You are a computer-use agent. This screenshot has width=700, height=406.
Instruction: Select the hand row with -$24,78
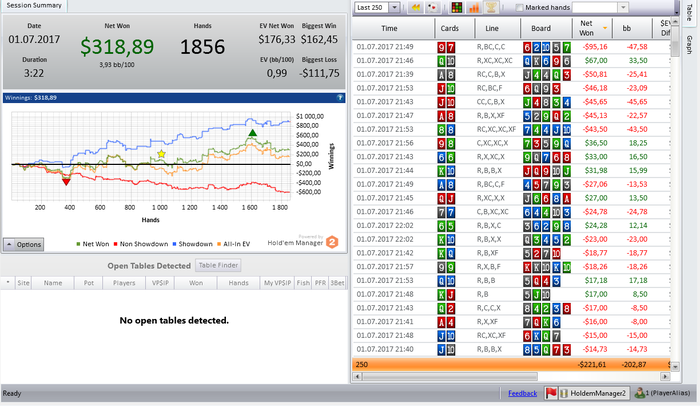[x=511, y=212]
